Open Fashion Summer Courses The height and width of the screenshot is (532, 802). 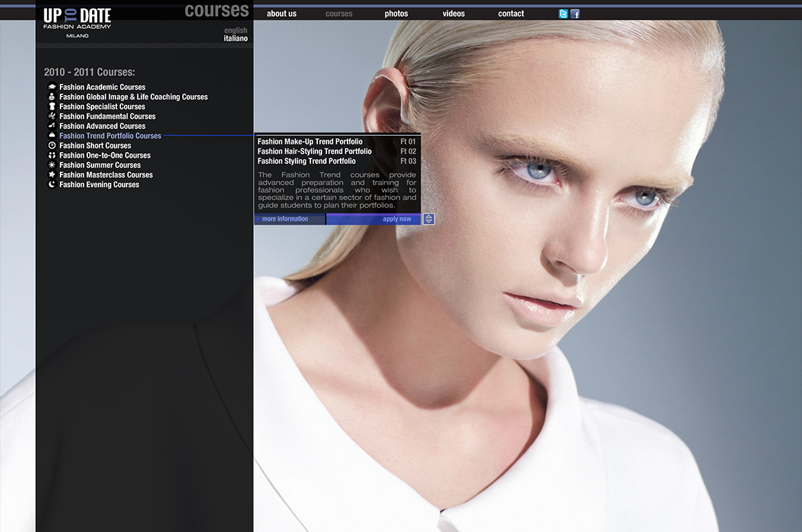point(100,165)
